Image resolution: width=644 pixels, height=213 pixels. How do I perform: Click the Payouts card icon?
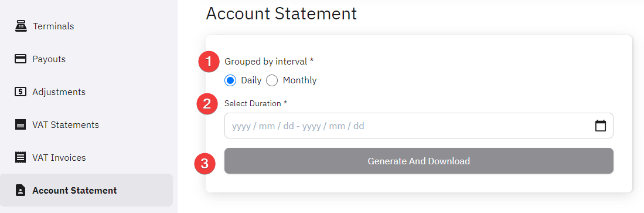coord(20,59)
